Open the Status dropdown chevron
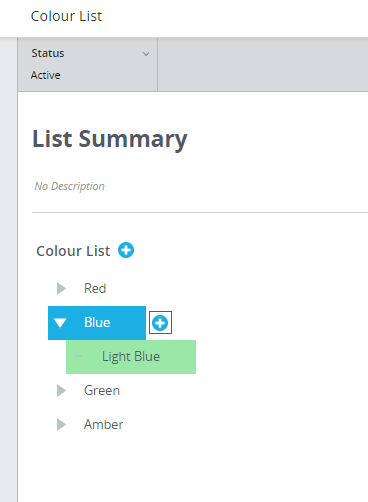Screen dimensions: 368x502 146,54
